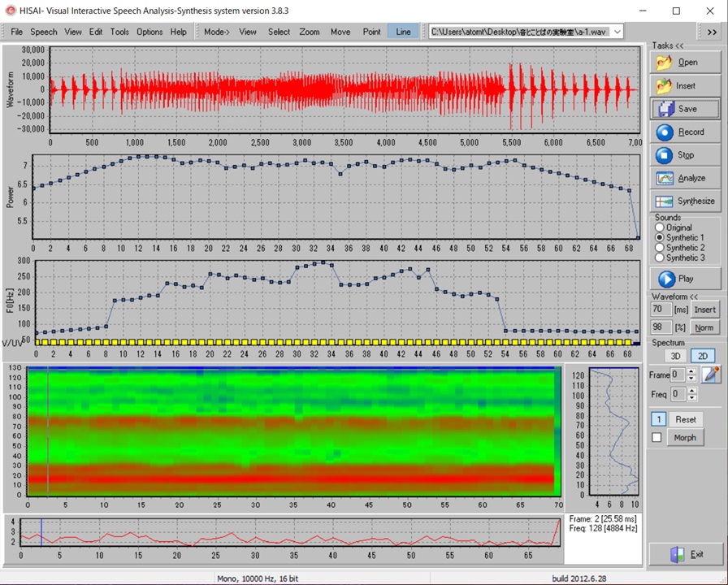Choose Synthetic 2 sound option
Viewport: 728px width, 585px height.
pyautogui.click(x=660, y=248)
